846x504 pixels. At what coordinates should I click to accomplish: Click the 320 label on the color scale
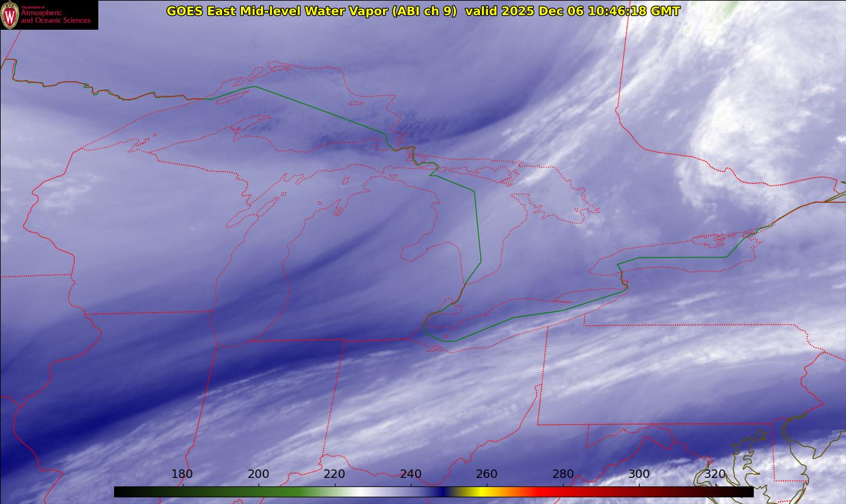point(715,474)
